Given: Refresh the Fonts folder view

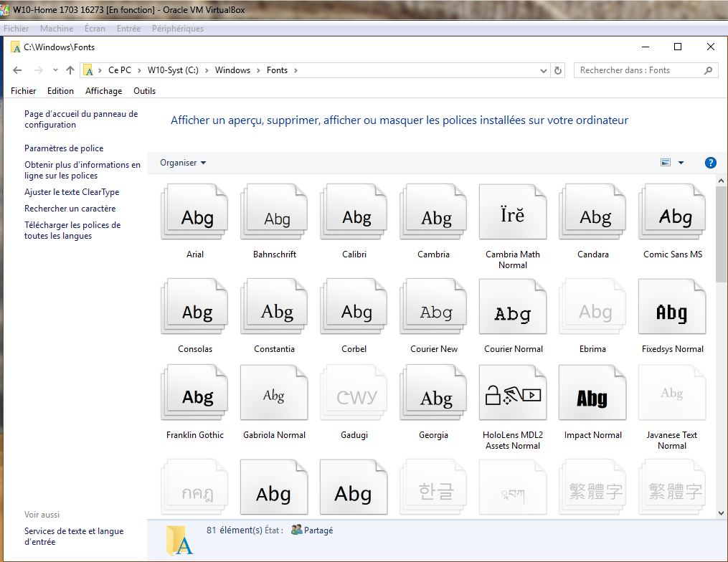Looking at the screenshot, I should coord(558,70).
